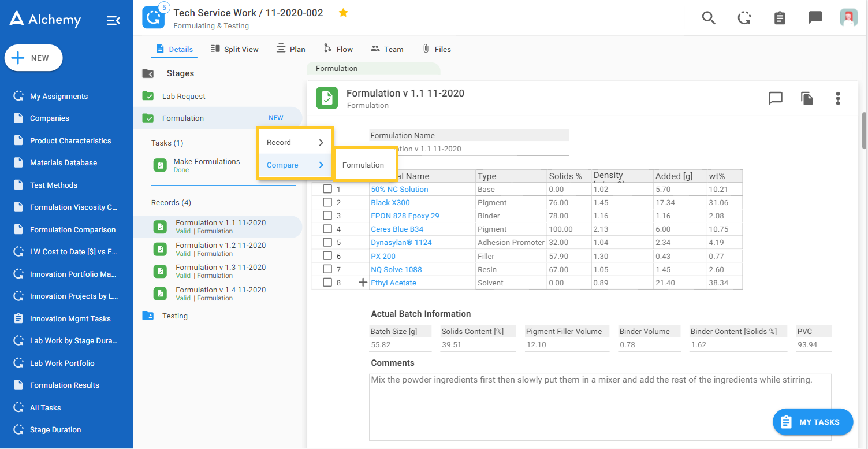The height and width of the screenshot is (449, 868).
Task: Open the Ethyl Acetate material link
Action: [x=394, y=283]
